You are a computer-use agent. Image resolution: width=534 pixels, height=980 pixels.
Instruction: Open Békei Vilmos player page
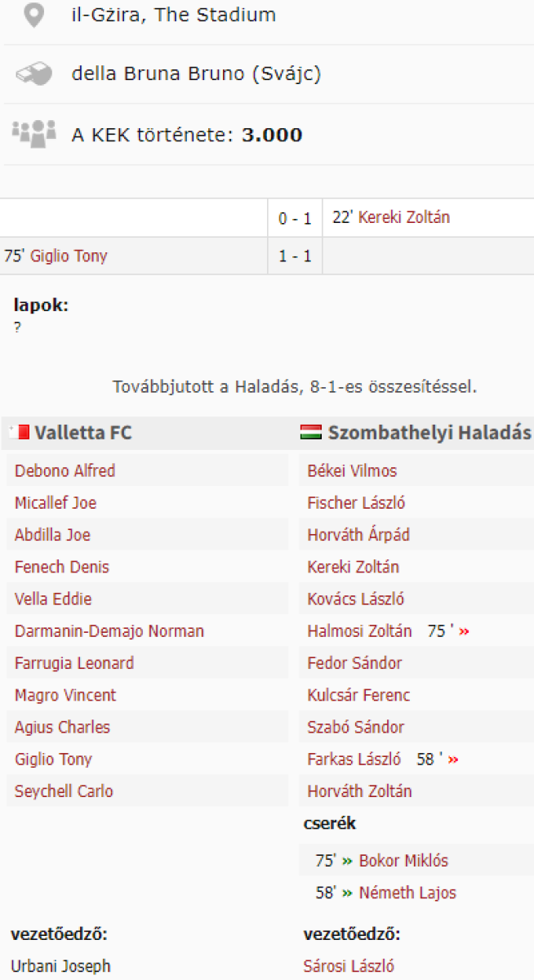(x=352, y=470)
